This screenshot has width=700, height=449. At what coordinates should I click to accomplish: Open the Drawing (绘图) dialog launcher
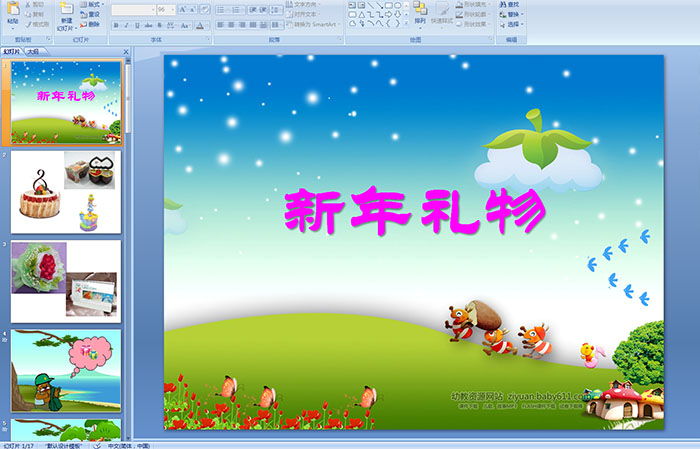coord(491,39)
